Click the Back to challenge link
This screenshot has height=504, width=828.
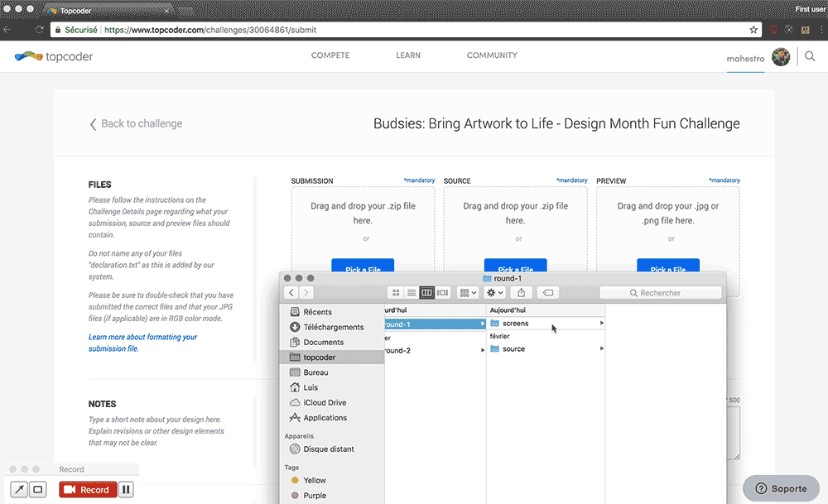pos(137,123)
